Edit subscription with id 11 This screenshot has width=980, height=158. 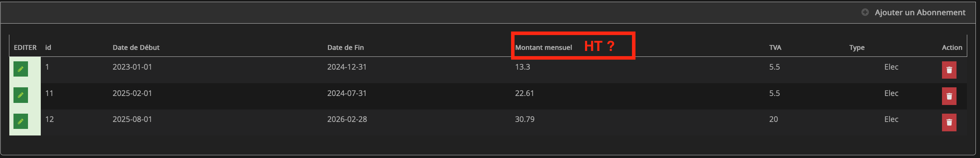coord(20,95)
